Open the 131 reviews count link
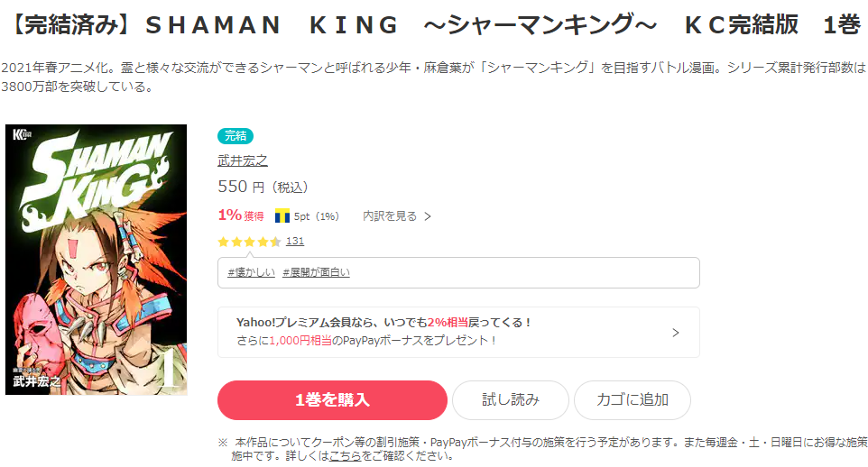The image size is (868, 467). click(295, 242)
